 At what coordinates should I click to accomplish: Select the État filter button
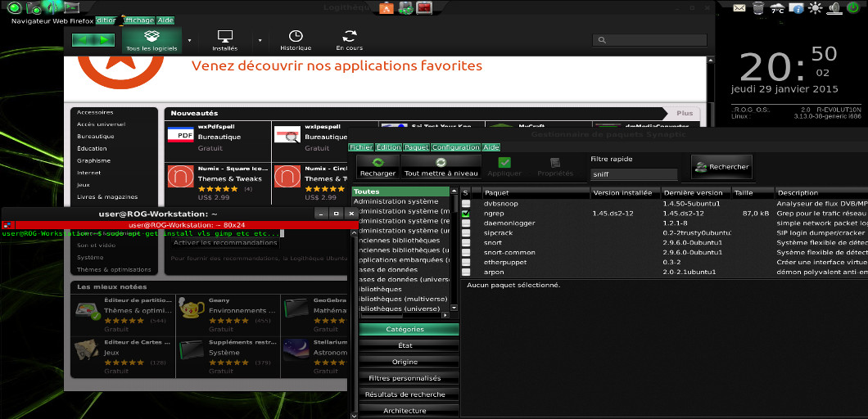(x=409, y=345)
